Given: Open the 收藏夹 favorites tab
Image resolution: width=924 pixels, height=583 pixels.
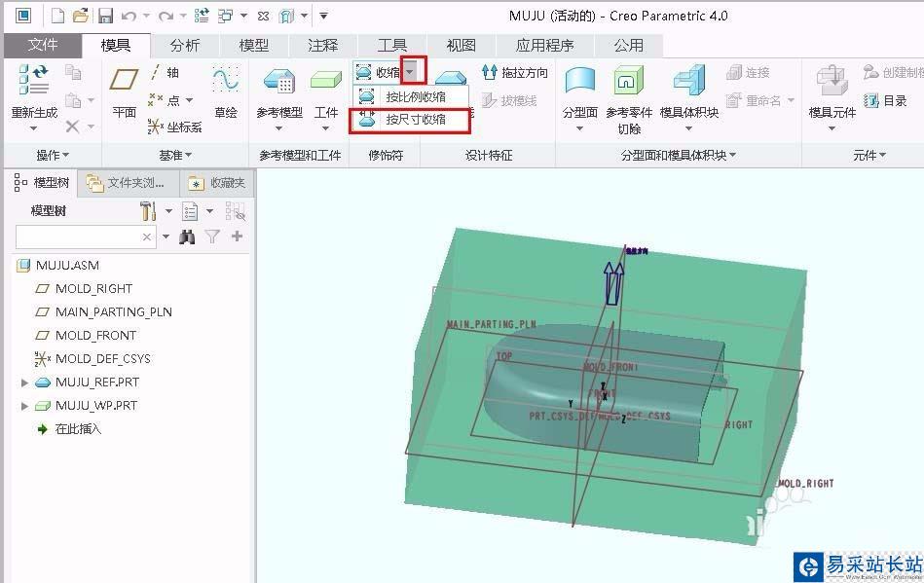Looking at the screenshot, I should tap(217, 183).
